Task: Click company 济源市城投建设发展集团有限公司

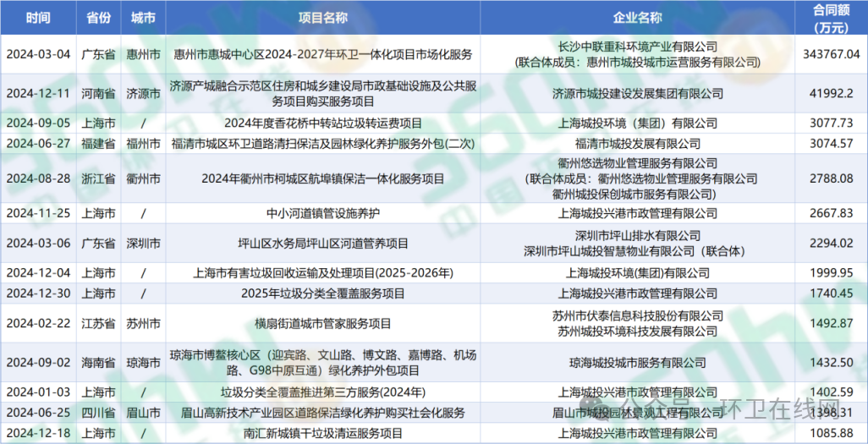Action: pyautogui.click(x=638, y=94)
